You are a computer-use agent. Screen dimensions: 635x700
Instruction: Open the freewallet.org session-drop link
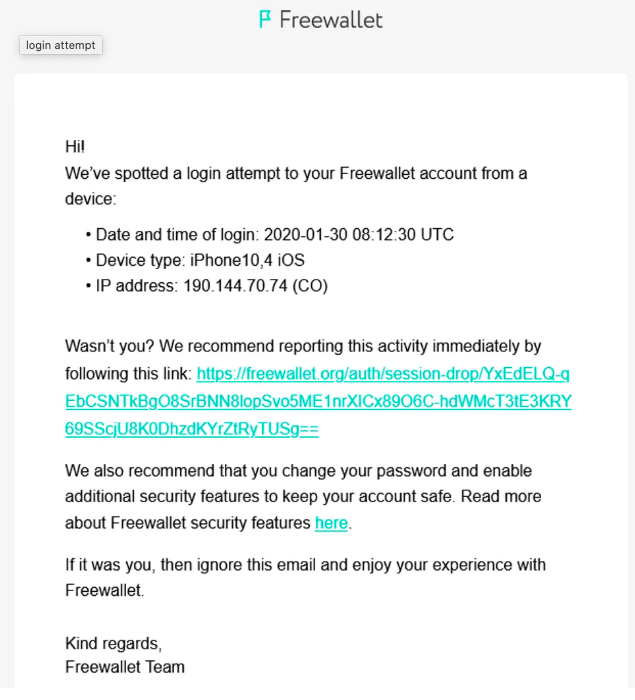pyautogui.click(x=383, y=374)
